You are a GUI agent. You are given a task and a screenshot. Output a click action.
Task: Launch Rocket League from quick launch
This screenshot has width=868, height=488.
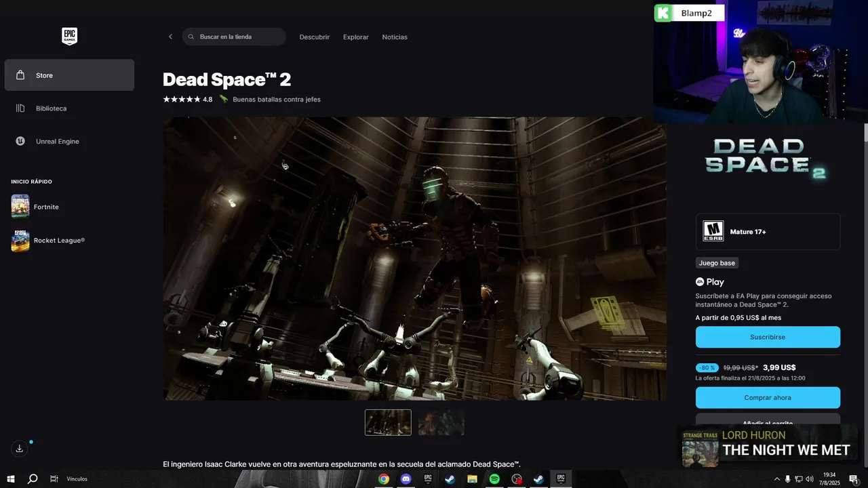(x=69, y=240)
